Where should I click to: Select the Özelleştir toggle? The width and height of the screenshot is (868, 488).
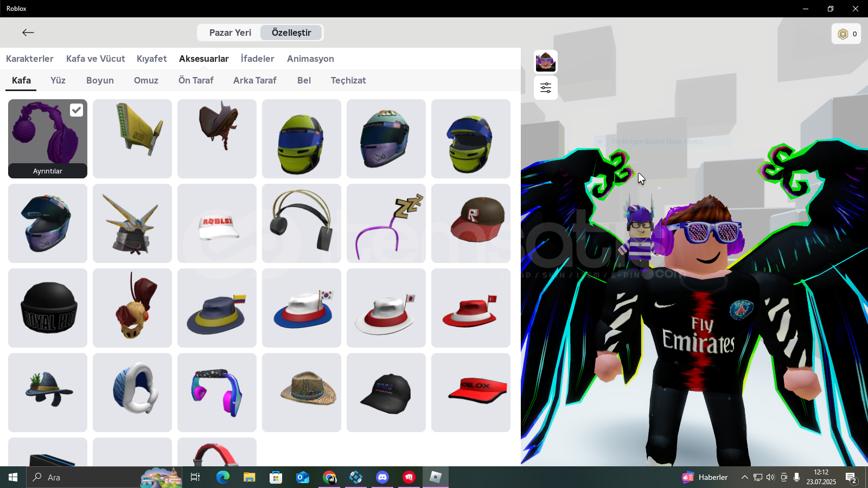[291, 33]
